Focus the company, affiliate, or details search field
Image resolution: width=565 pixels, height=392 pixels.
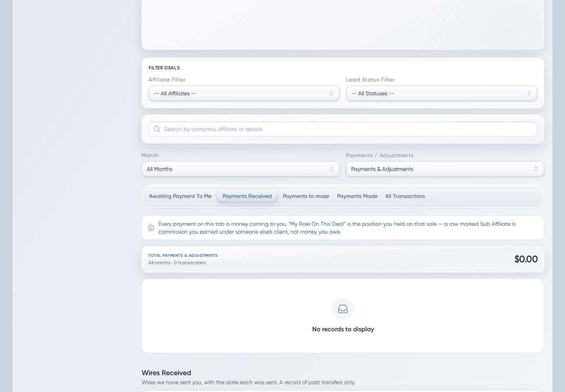[343, 129]
